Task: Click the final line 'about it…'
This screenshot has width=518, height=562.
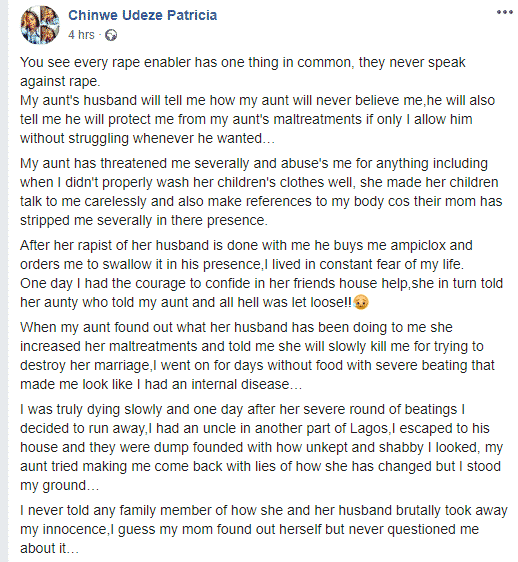Action: [49, 548]
